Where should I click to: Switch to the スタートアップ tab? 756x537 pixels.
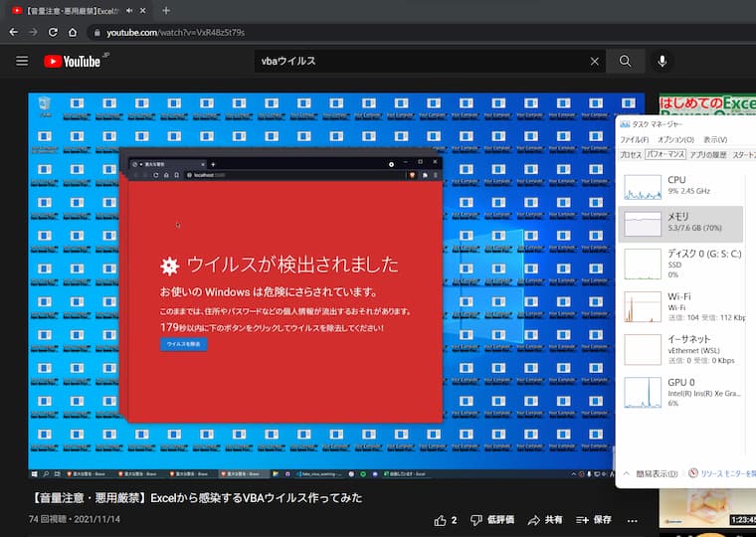click(x=743, y=155)
